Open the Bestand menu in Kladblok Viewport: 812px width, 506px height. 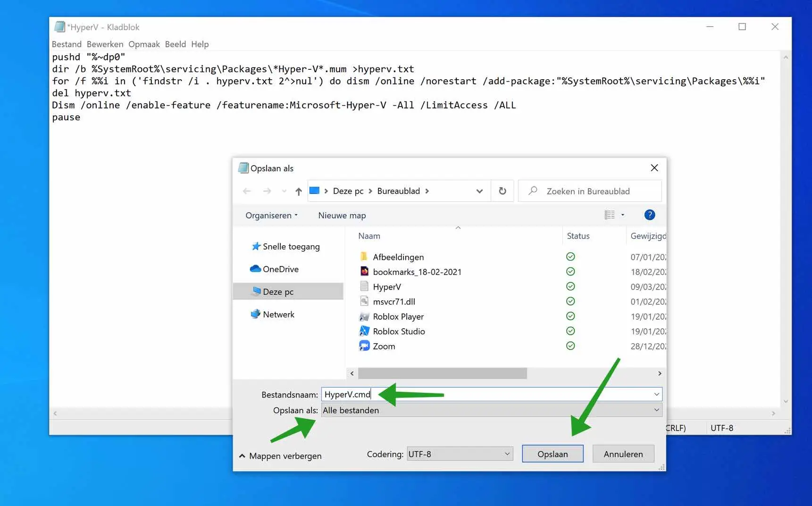click(67, 44)
